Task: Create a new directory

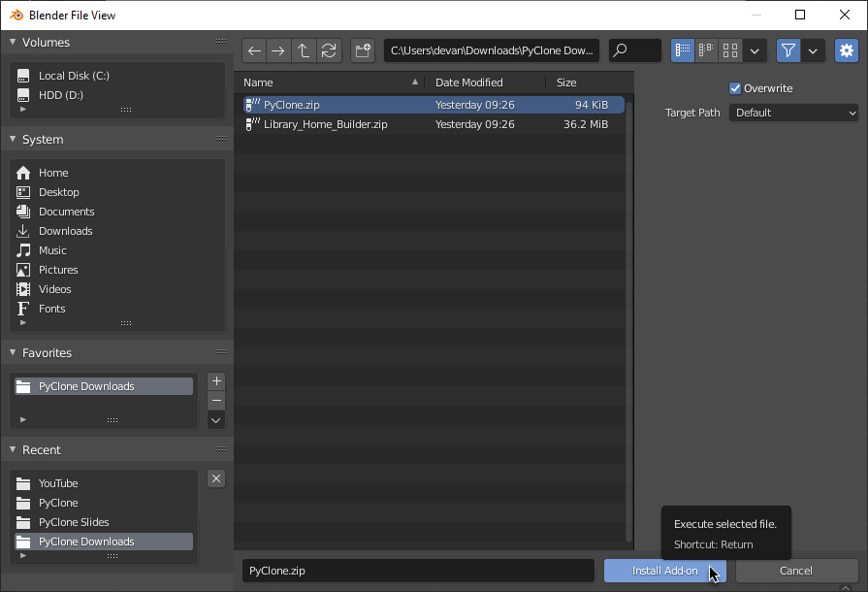Action: click(363, 50)
